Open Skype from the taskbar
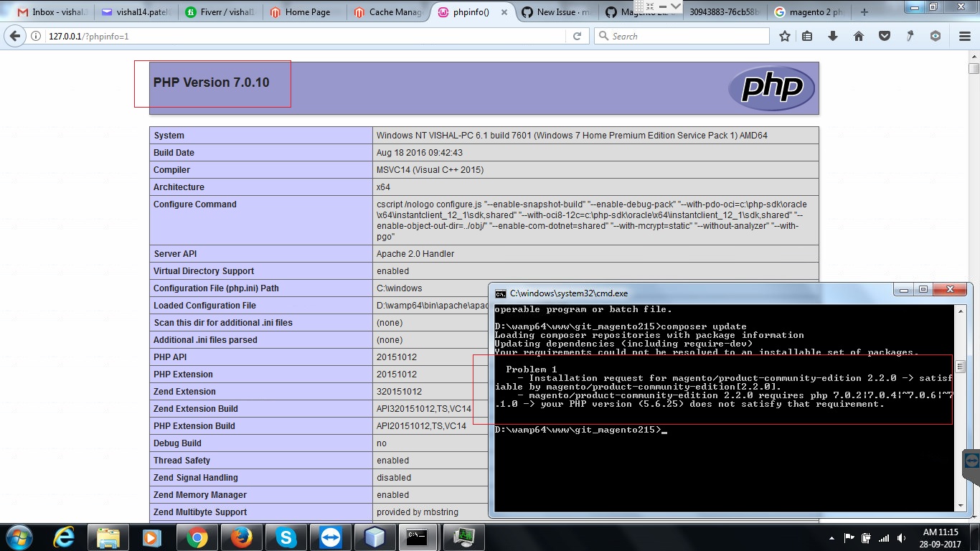This screenshot has width=980, height=551. [285, 537]
